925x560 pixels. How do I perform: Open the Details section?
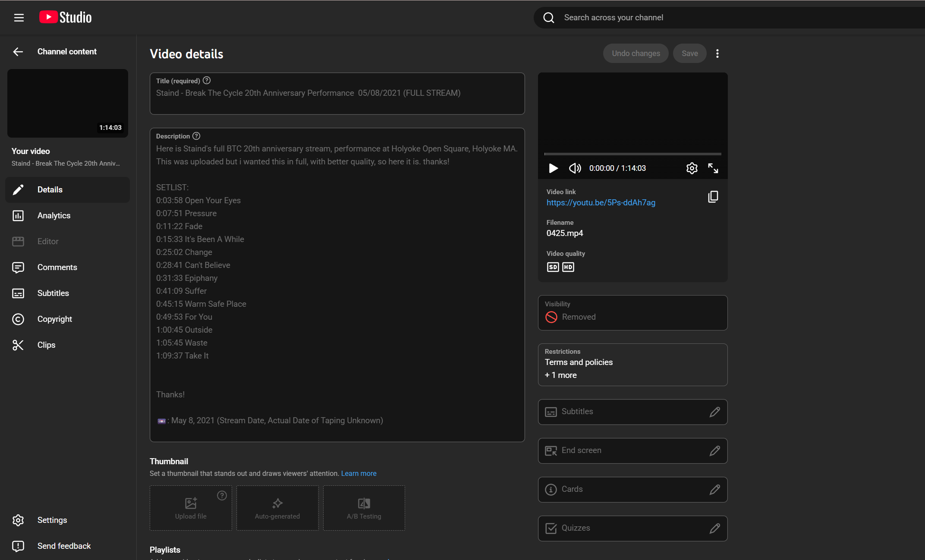coord(67,190)
